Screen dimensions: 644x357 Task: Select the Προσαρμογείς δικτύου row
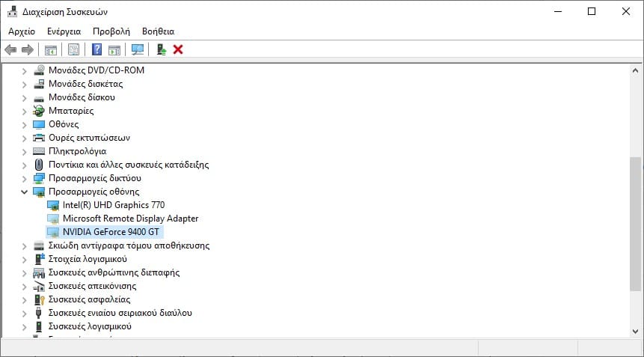pos(94,178)
